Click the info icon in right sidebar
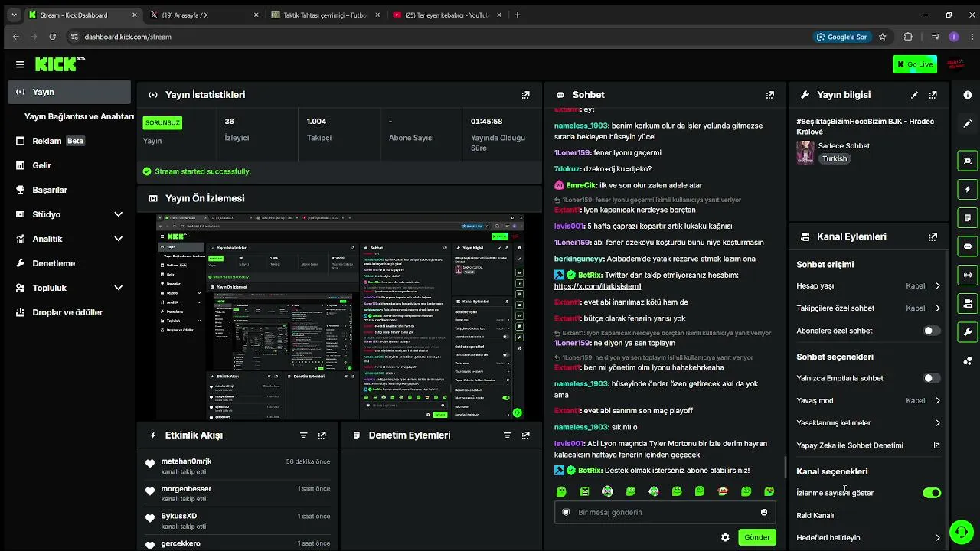The height and width of the screenshot is (551, 980). click(968, 95)
